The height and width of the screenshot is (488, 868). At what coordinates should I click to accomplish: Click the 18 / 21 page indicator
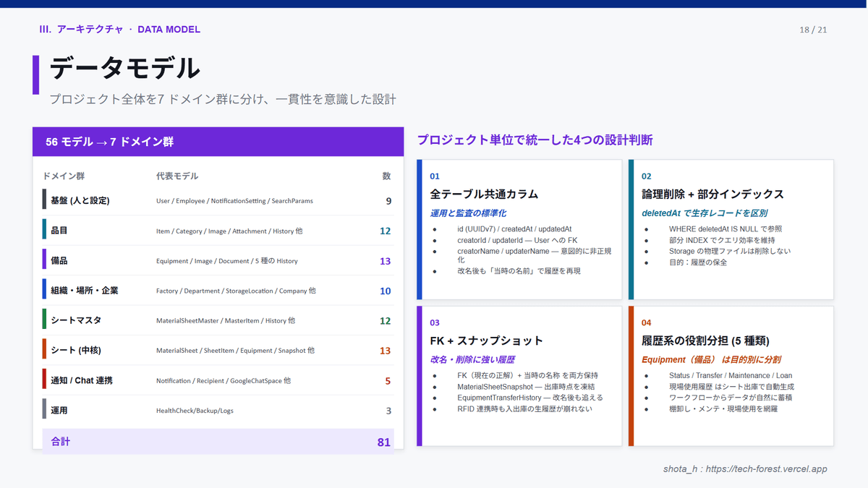click(813, 30)
